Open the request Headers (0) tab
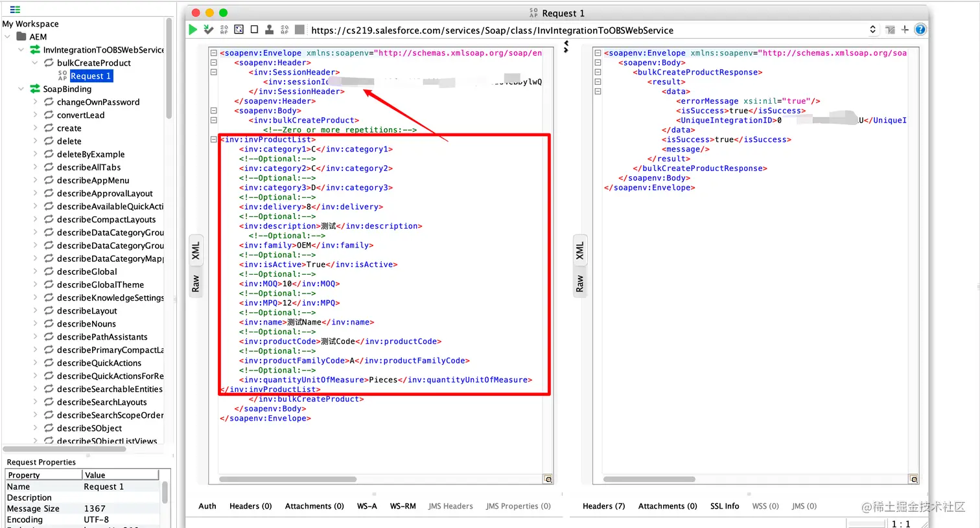The image size is (980, 528). [x=250, y=506]
